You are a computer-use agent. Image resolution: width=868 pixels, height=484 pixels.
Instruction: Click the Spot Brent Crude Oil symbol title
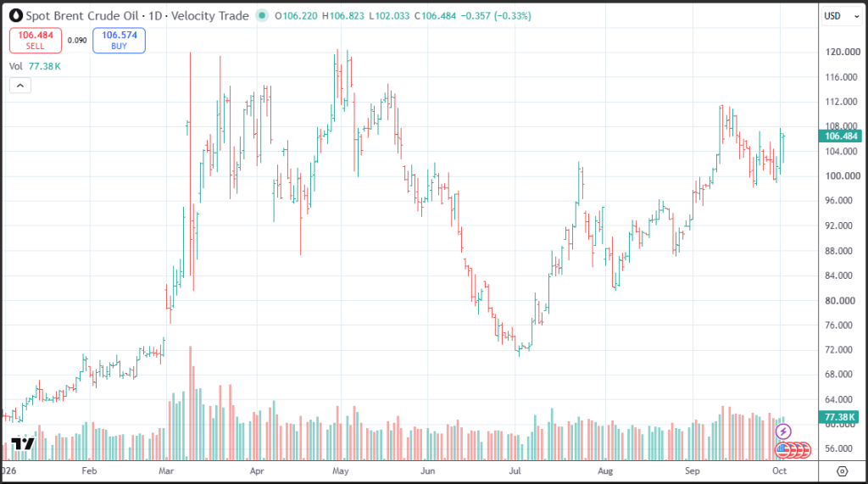[x=82, y=16]
